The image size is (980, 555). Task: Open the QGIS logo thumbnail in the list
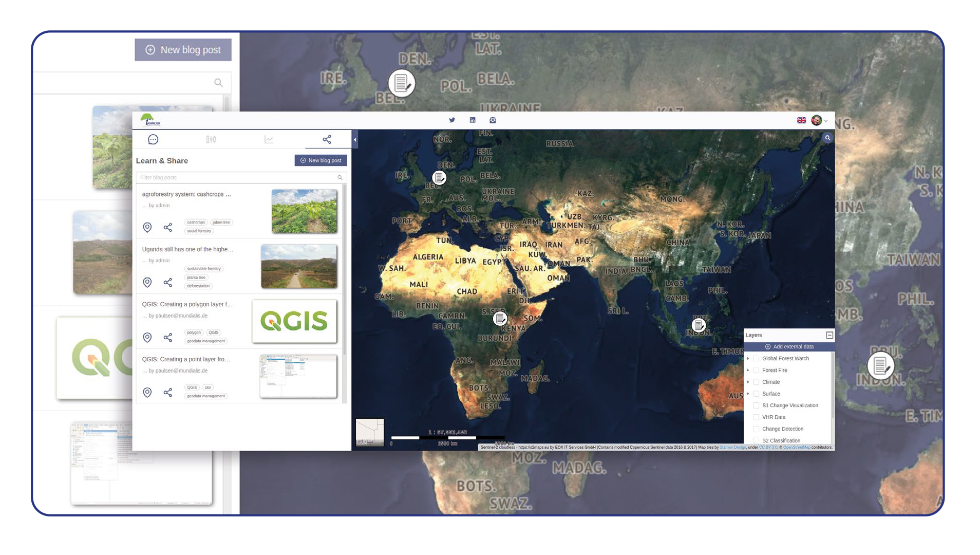(294, 321)
